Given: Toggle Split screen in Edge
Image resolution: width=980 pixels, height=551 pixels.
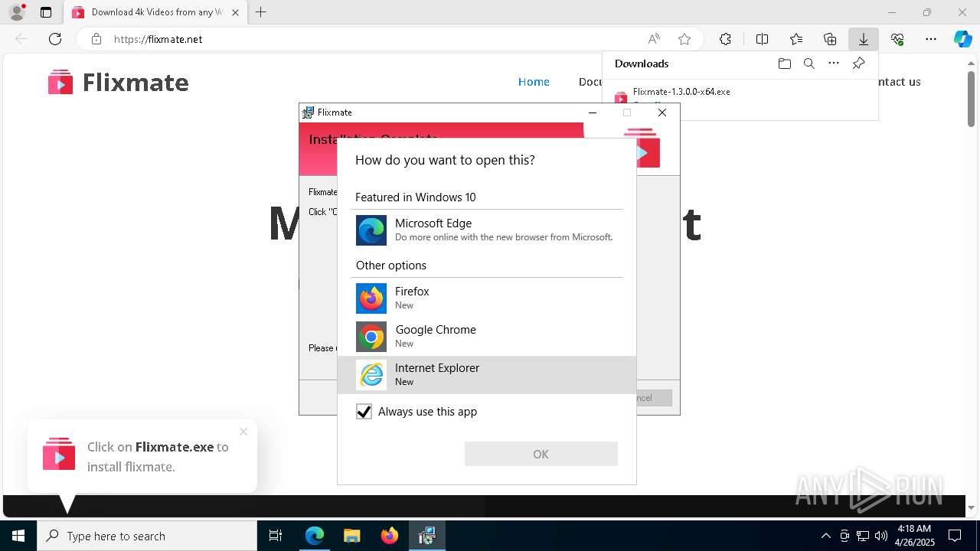Looking at the screenshot, I should pos(762,39).
